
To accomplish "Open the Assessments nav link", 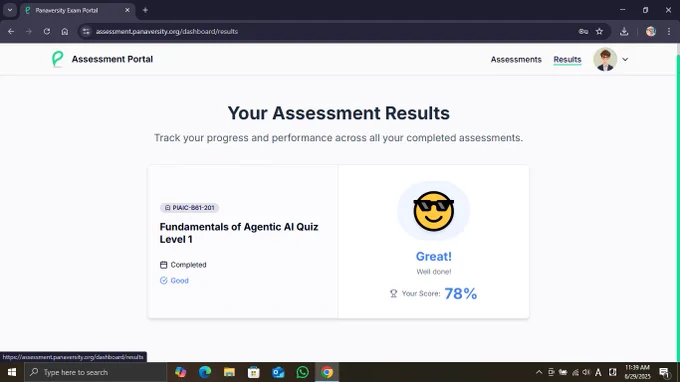I will point(516,59).
